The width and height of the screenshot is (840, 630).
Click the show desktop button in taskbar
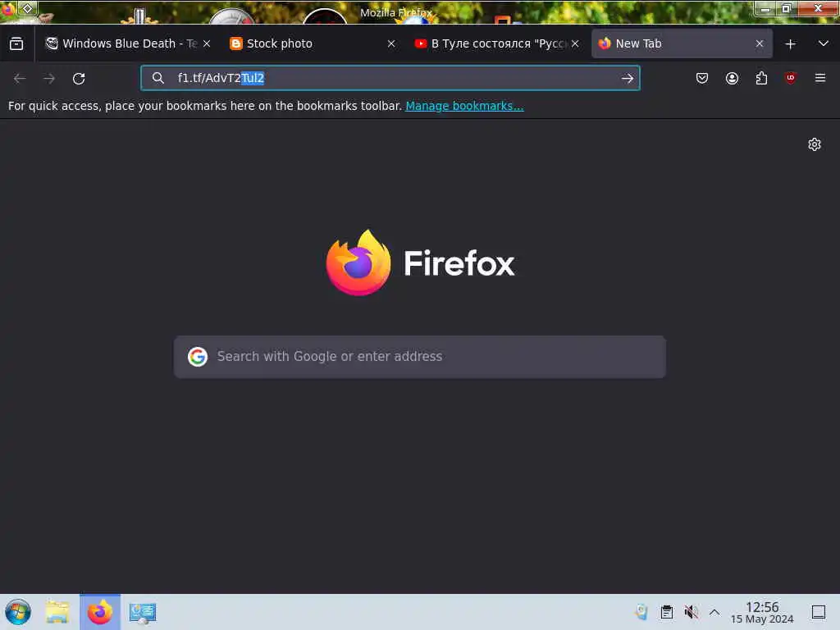pyautogui.click(x=819, y=612)
